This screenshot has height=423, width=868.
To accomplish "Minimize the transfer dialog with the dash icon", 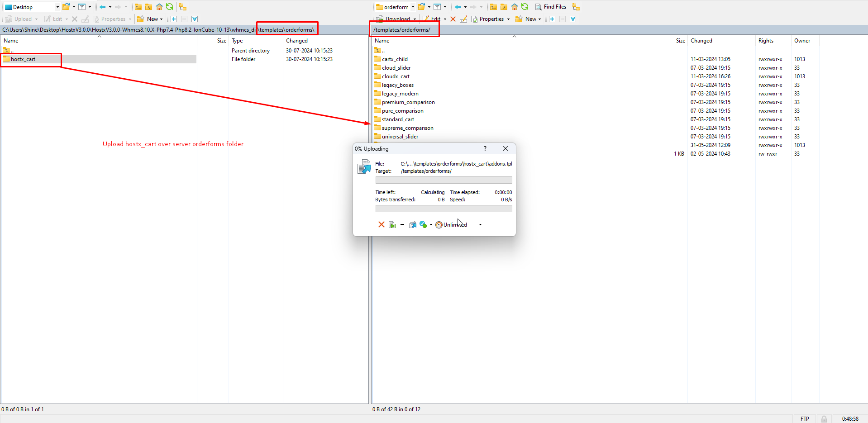I will (402, 225).
